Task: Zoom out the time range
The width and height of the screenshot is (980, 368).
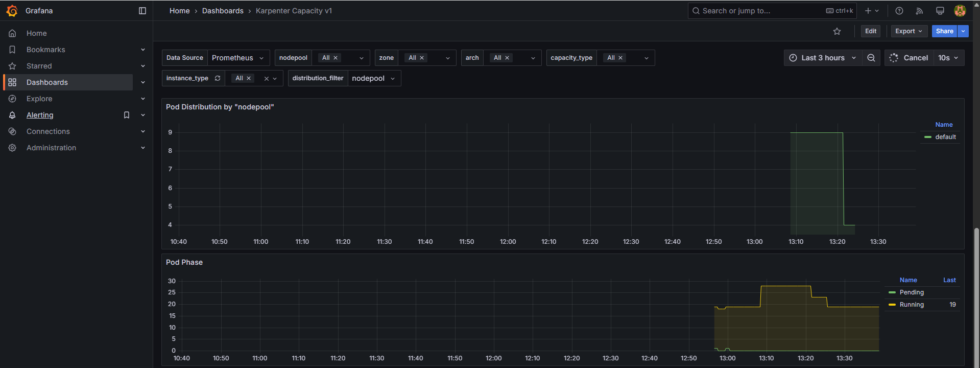Action: [871, 58]
